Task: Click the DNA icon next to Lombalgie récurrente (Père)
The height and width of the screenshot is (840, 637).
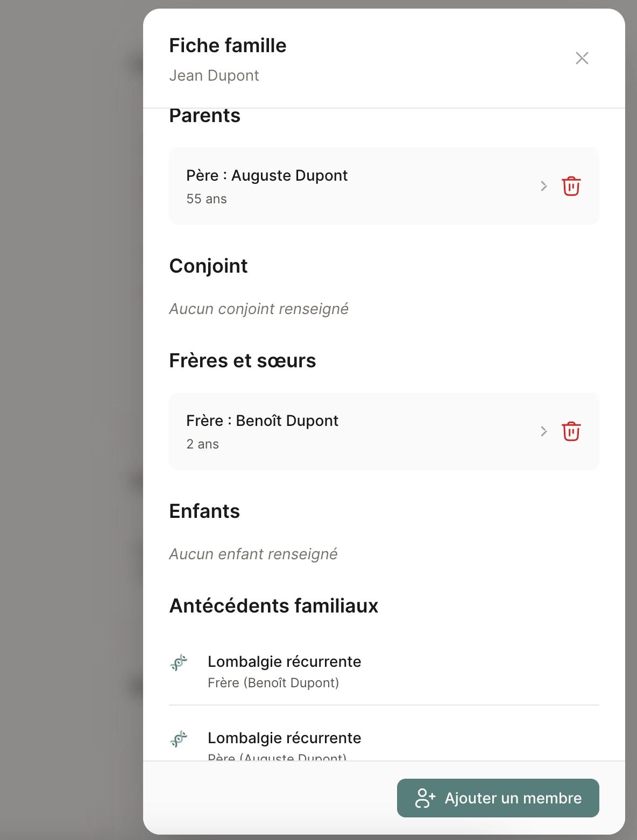Action: pos(179,739)
